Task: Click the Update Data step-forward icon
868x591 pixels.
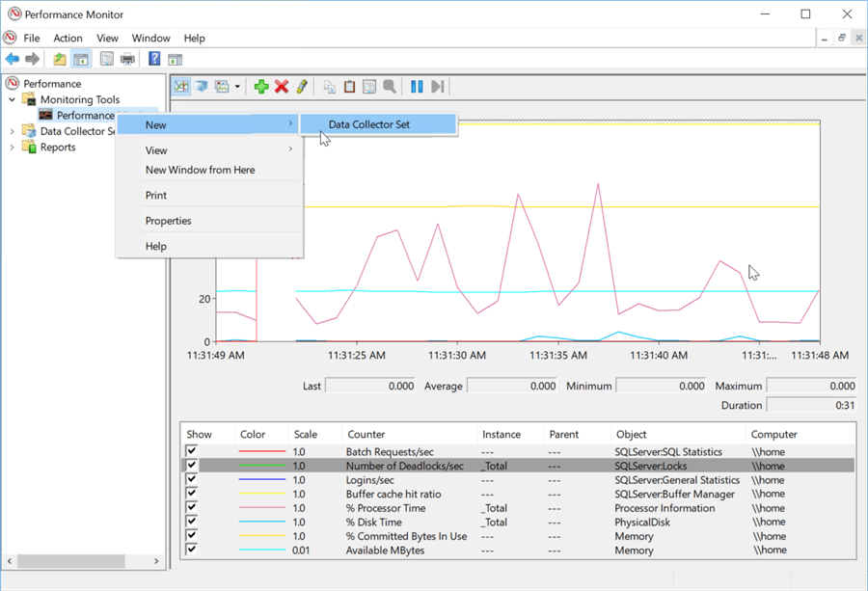Action: (438, 87)
